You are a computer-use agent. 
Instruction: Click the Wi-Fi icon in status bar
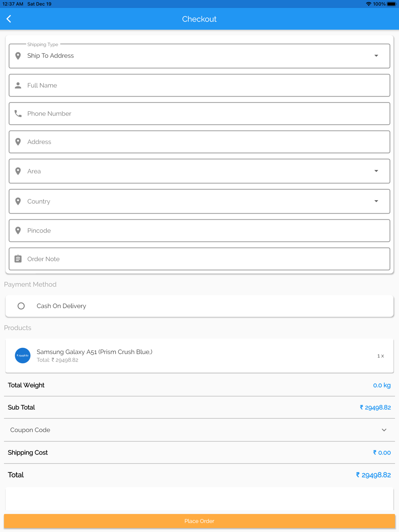coord(368,4)
